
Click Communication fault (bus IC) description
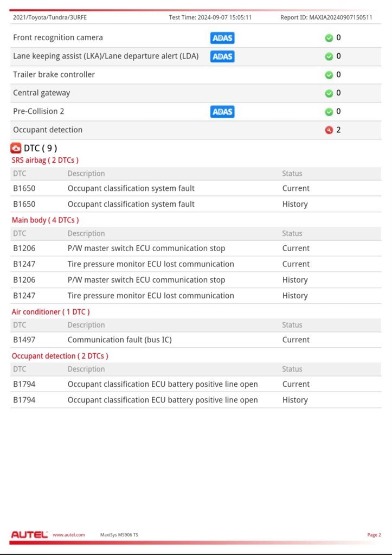120,340
